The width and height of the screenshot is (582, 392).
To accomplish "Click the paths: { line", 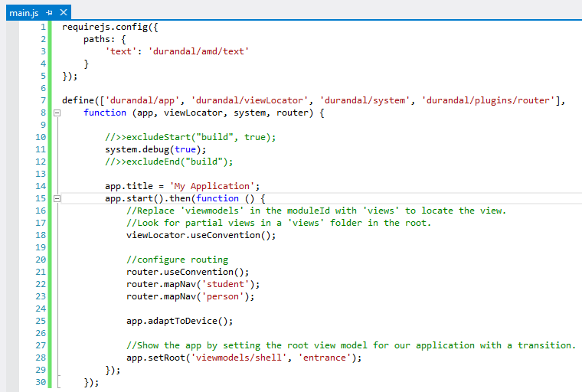I will (x=105, y=39).
